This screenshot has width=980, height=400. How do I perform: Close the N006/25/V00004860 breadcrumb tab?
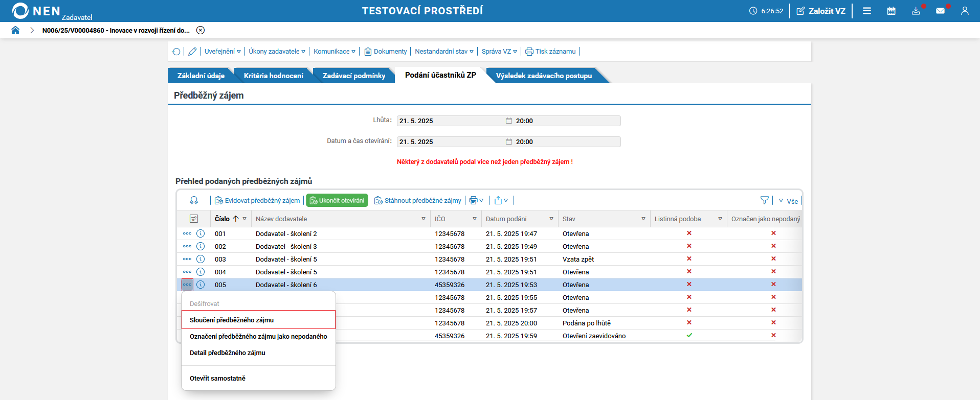[x=201, y=30]
